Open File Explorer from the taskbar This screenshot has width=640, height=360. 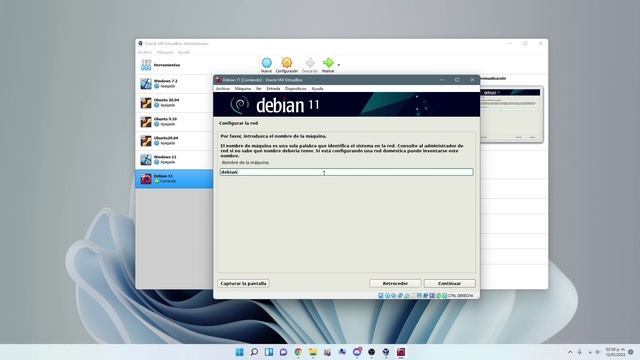point(313,352)
